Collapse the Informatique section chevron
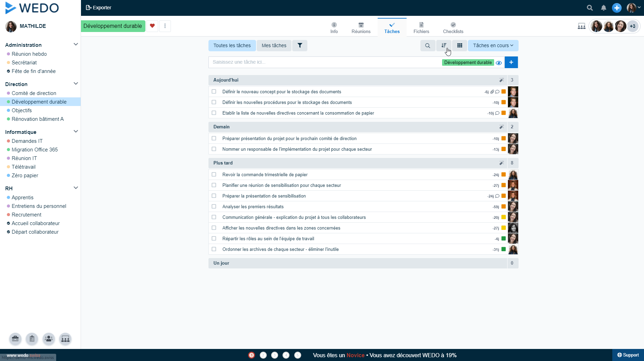 tap(76, 132)
